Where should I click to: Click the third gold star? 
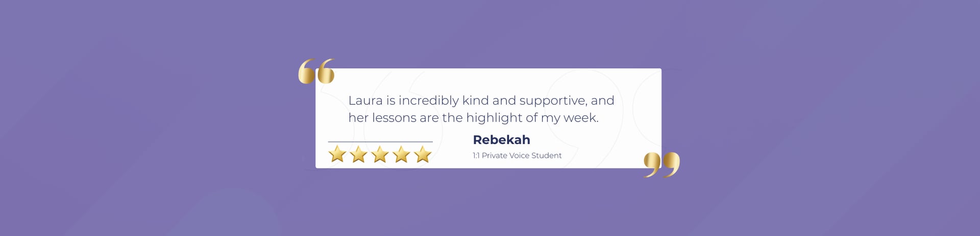(380, 154)
